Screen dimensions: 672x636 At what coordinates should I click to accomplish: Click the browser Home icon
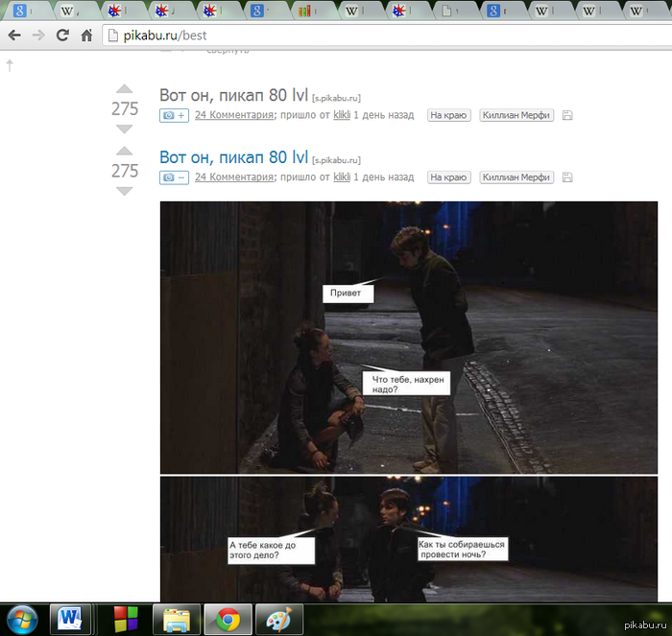[x=86, y=35]
